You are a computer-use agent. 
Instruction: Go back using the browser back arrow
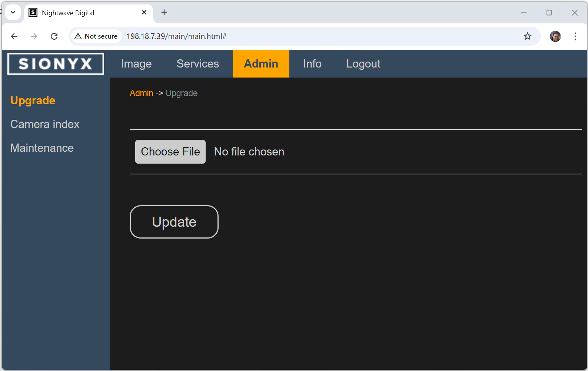14,36
